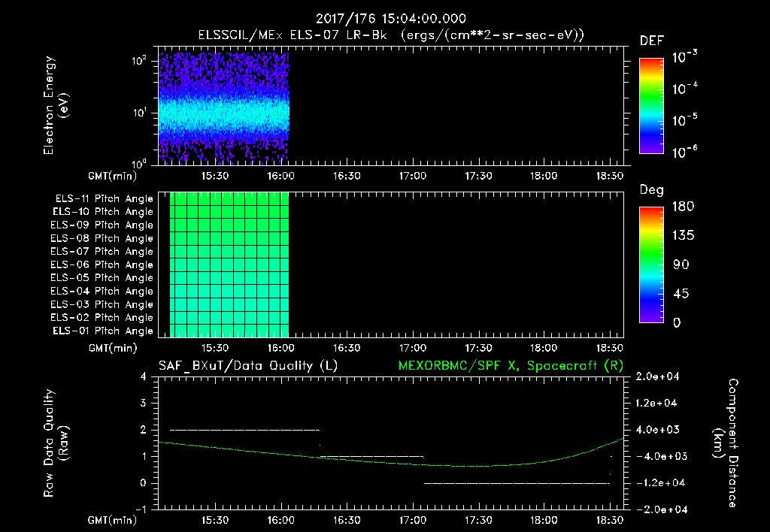Select the ELS-11 Pitch Angle row label
The image size is (770, 532).
104,199
